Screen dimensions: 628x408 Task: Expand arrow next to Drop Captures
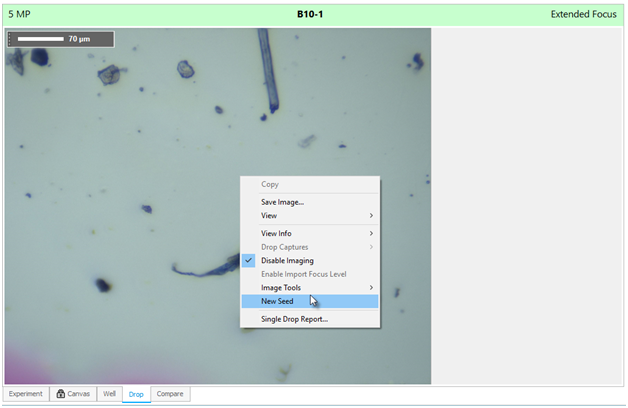point(371,247)
